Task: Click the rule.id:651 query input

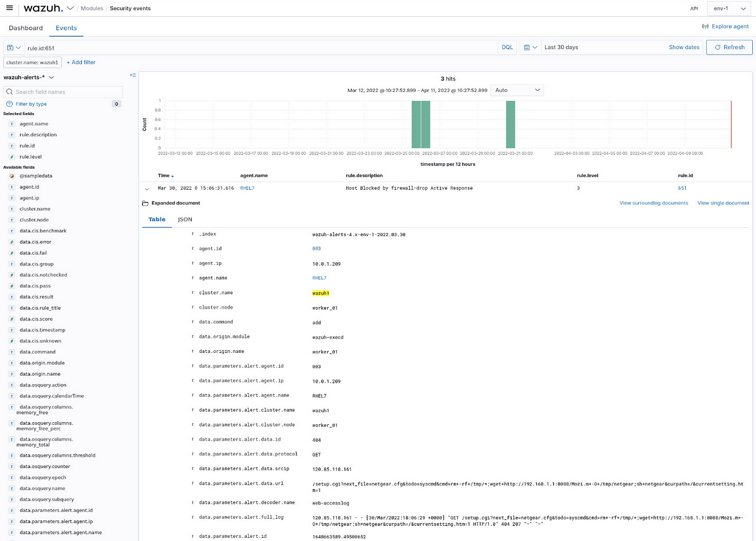Action: (x=261, y=48)
